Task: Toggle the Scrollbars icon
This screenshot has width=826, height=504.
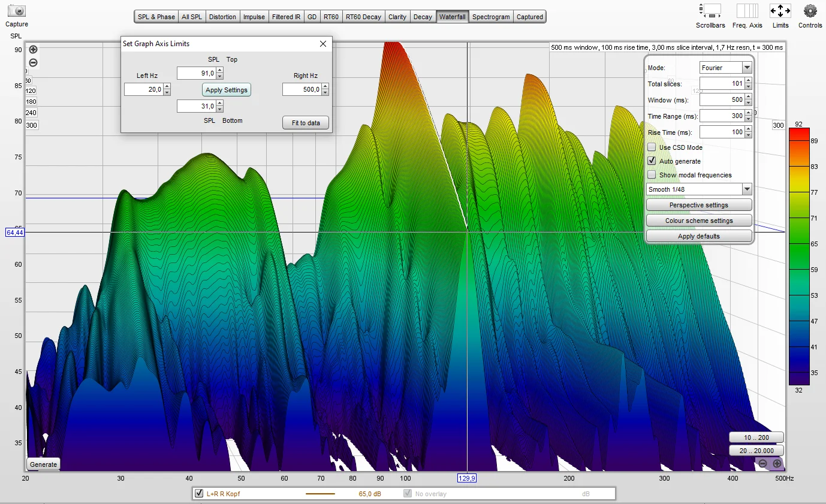Action: [x=710, y=11]
